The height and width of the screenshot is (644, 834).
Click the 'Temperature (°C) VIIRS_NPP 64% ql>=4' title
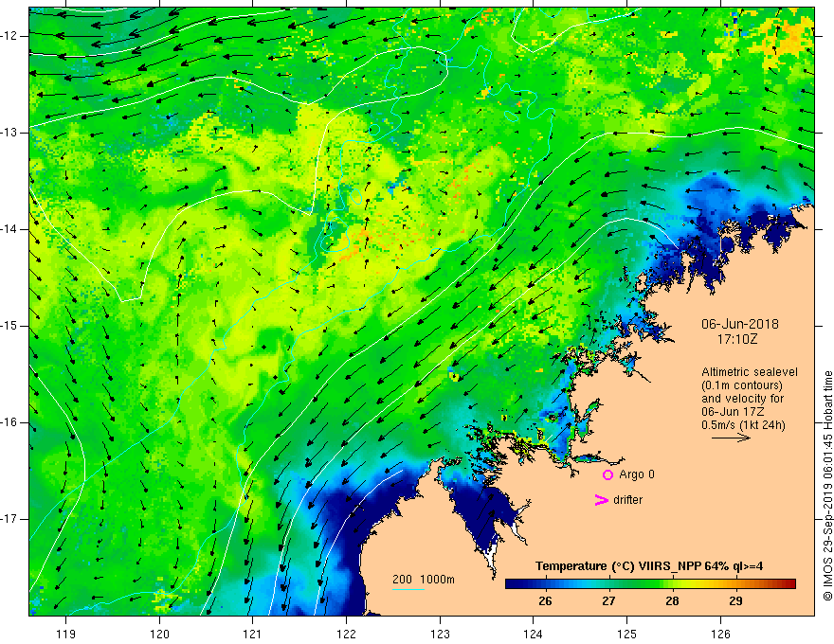(649, 566)
